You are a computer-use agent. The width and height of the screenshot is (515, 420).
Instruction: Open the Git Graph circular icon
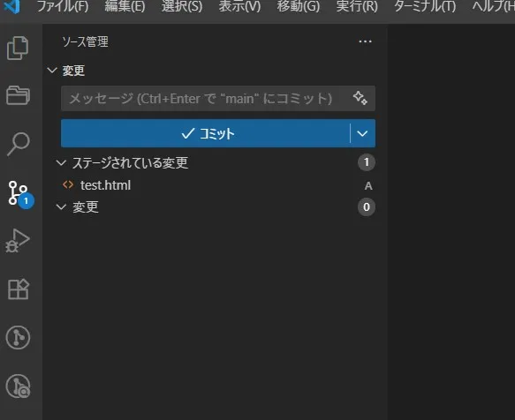pyautogui.click(x=18, y=337)
